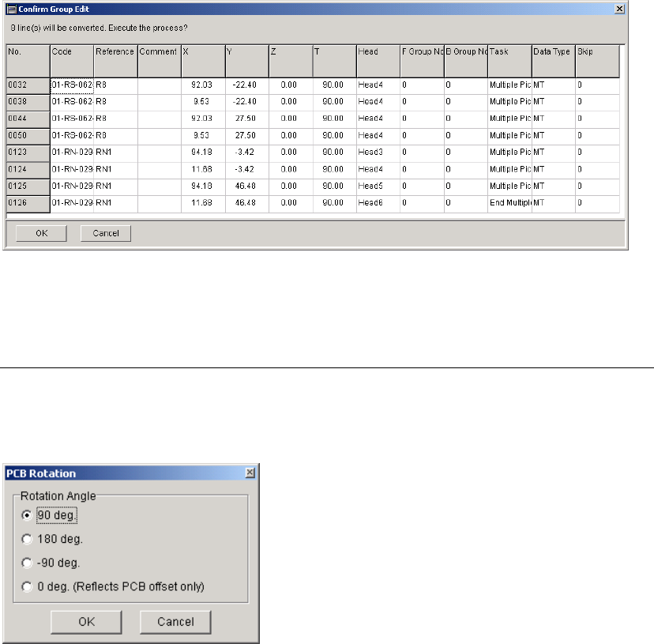Click OK in Confirm Group Edit
Viewport: 654px width, 644px height.
[41, 233]
